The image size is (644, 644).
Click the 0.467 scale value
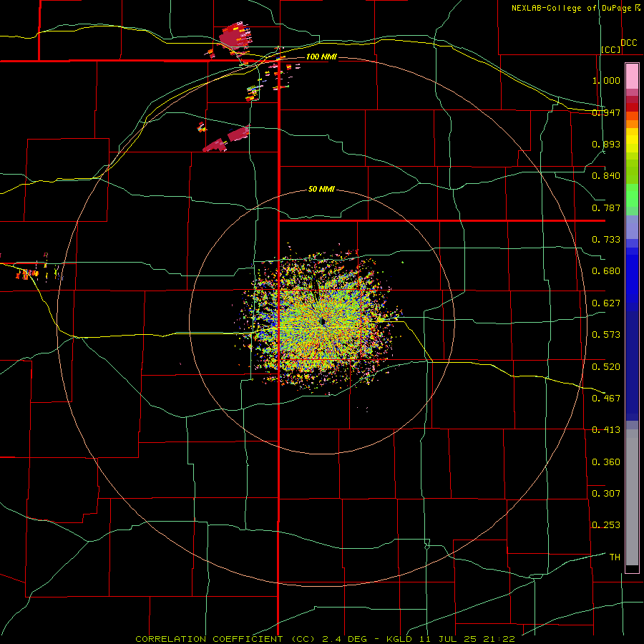click(x=606, y=399)
